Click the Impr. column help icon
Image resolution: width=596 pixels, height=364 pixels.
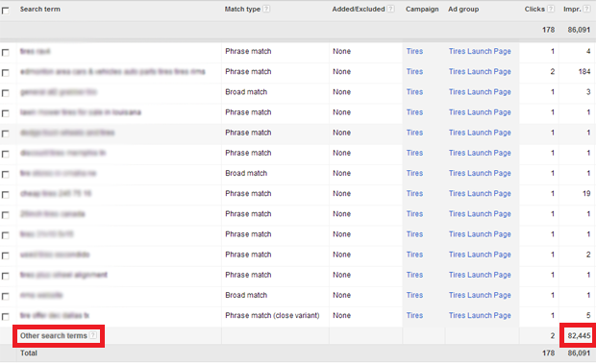pyautogui.click(x=587, y=9)
